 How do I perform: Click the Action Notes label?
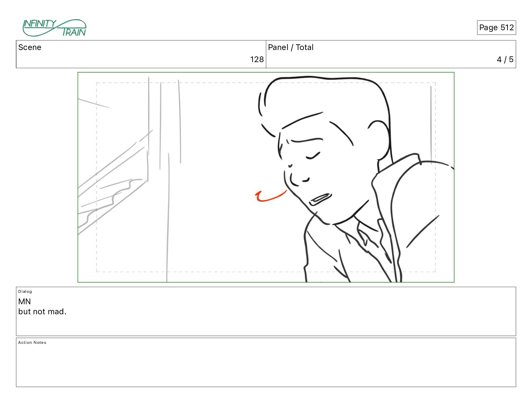click(32, 342)
